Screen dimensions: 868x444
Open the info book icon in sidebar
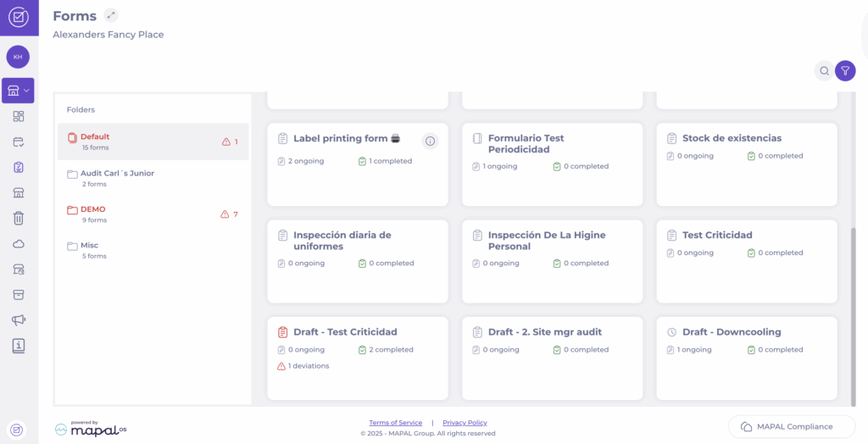(x=18, y=346)
